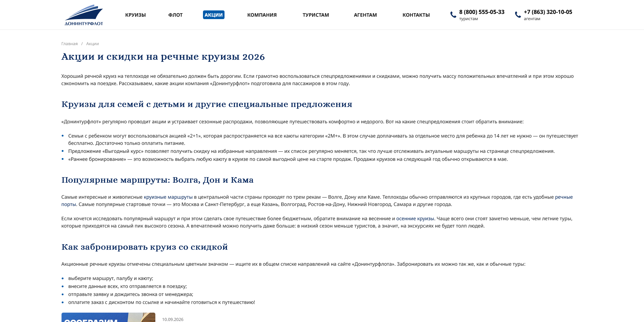Click the агентам label under phone number
644x322 pixels.
(x=532, y=19)
